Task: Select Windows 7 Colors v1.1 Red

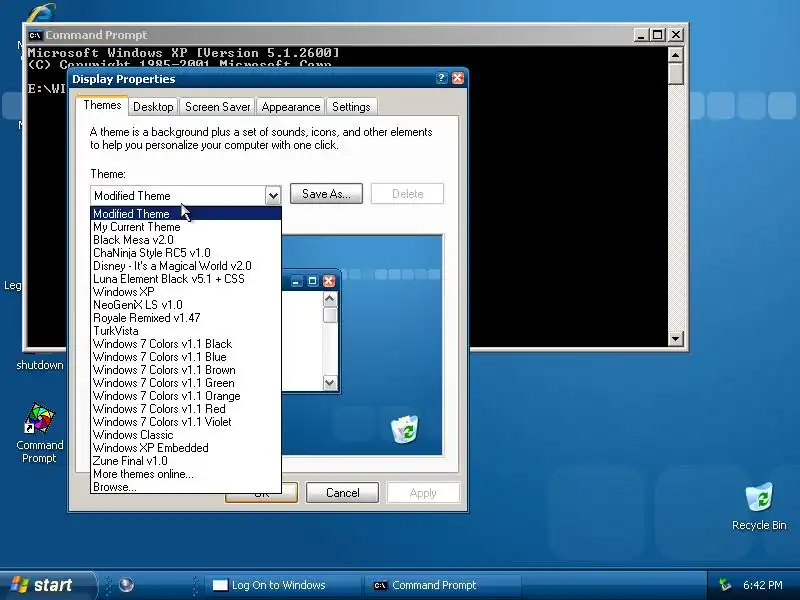Action: point(186,409)
